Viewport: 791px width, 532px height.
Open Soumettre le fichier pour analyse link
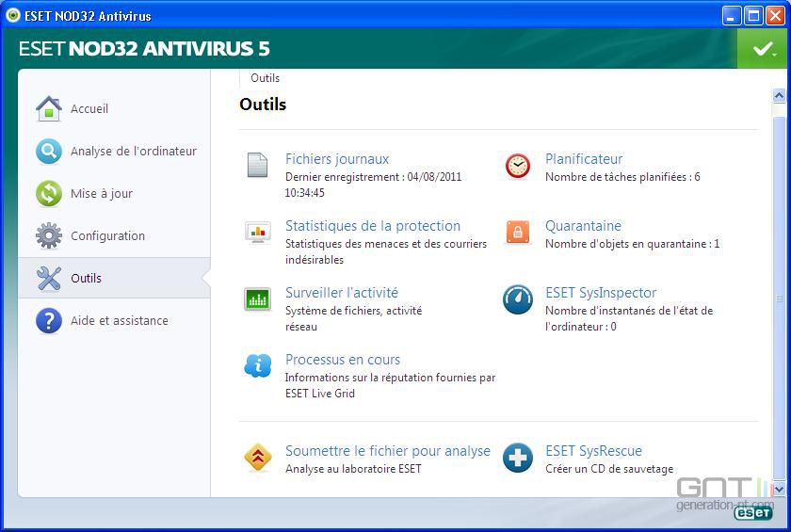388,451
